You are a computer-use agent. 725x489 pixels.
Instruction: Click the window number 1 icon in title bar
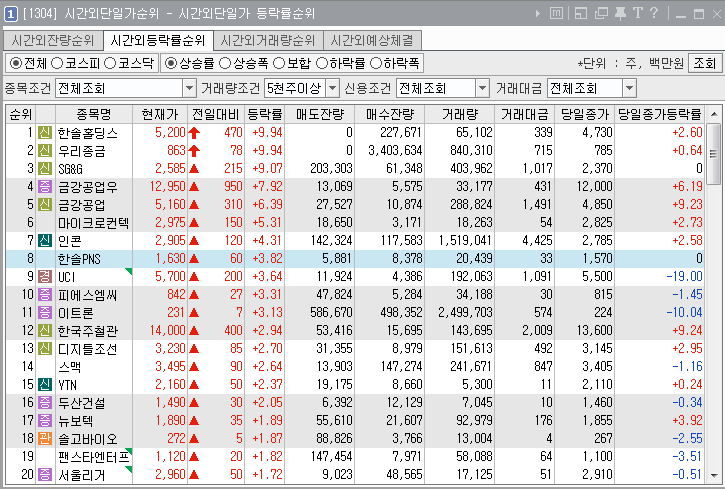11,14
